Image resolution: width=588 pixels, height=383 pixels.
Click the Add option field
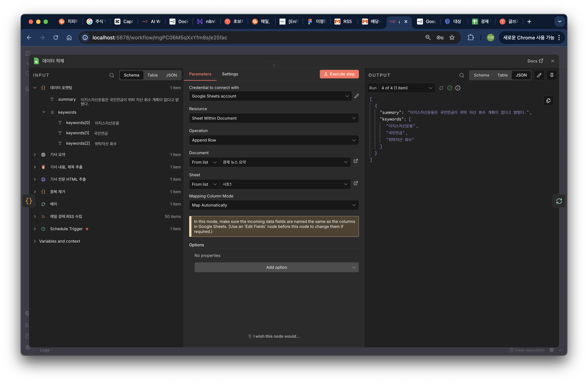point(276,267)
